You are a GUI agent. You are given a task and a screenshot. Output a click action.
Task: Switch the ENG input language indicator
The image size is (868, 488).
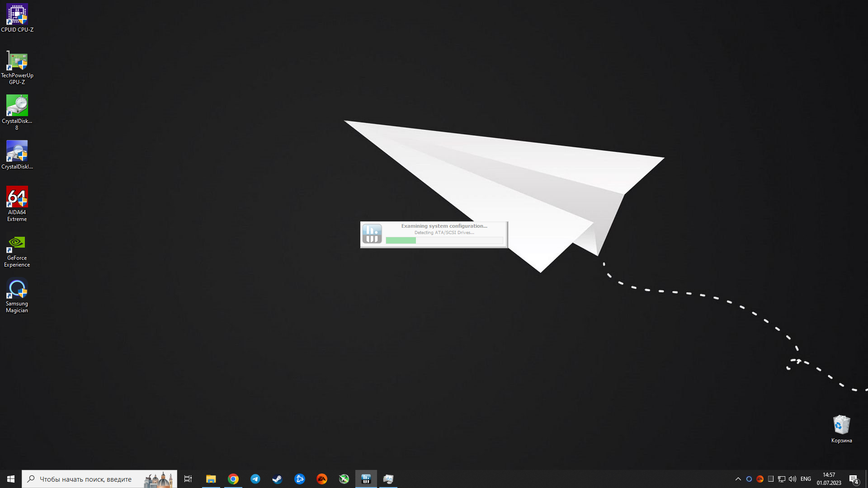(806, 479)
